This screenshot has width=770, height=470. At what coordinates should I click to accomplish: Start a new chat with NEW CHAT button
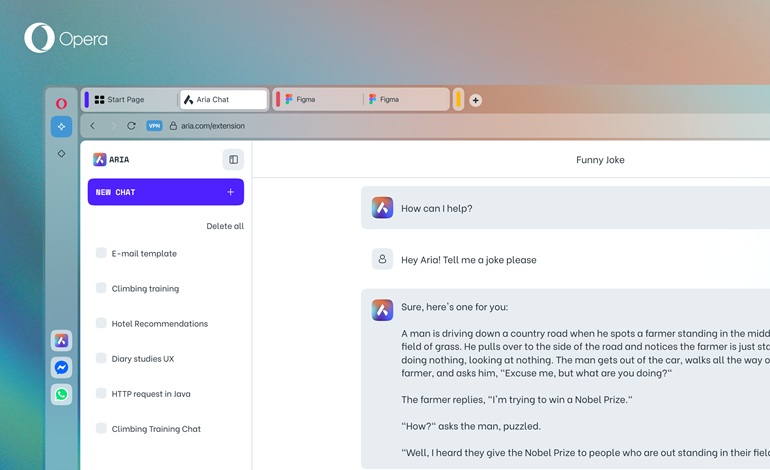[166, 192]
